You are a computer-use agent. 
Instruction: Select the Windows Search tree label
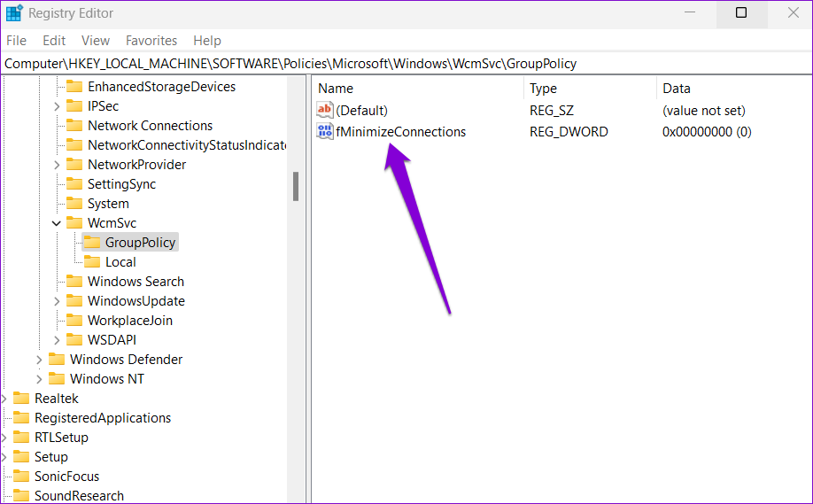(135, 281)
